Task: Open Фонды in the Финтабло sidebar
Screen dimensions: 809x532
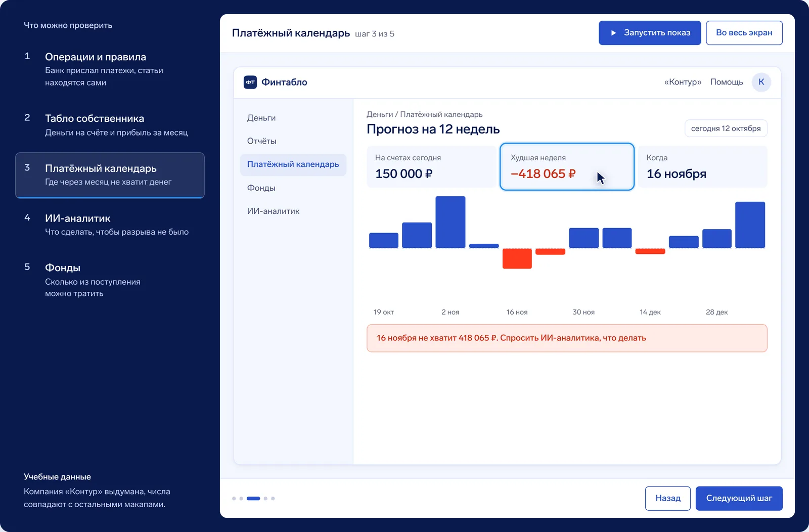Action: [293, 188]
